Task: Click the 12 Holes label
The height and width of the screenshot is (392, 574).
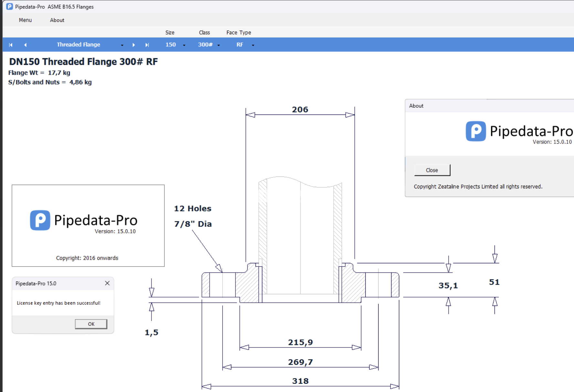Action: 193,208
